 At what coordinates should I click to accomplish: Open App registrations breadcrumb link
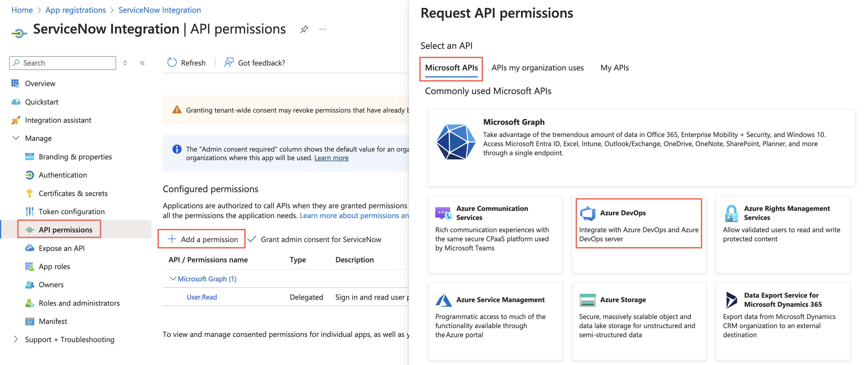pyautogui.click(x=76, y=10)
